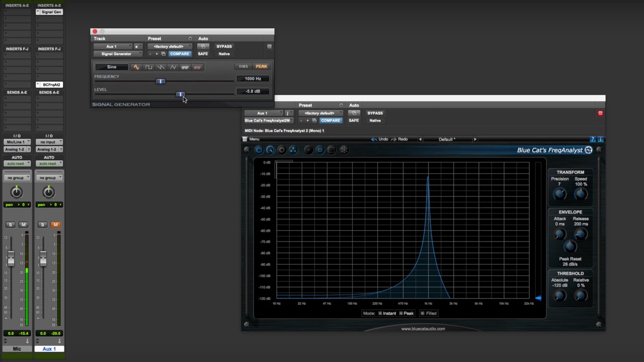
Task: Click the blue square icon in FreqAnalyst toolbar
Action: 320,150
